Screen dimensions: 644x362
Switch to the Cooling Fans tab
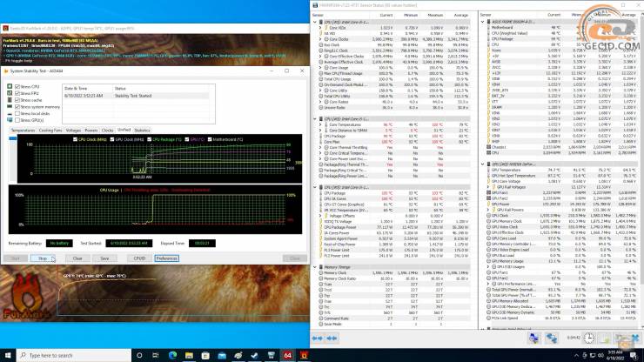(50, 130)
